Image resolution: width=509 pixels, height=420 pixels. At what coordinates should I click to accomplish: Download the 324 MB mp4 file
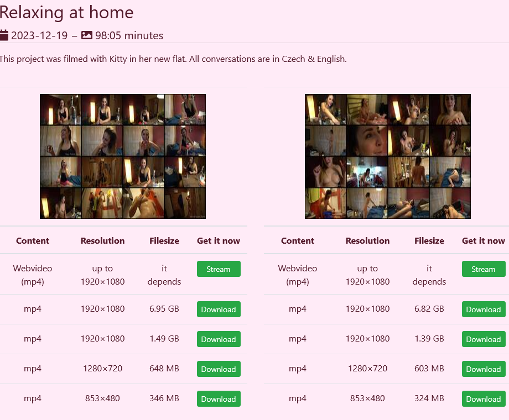(484, 398)
